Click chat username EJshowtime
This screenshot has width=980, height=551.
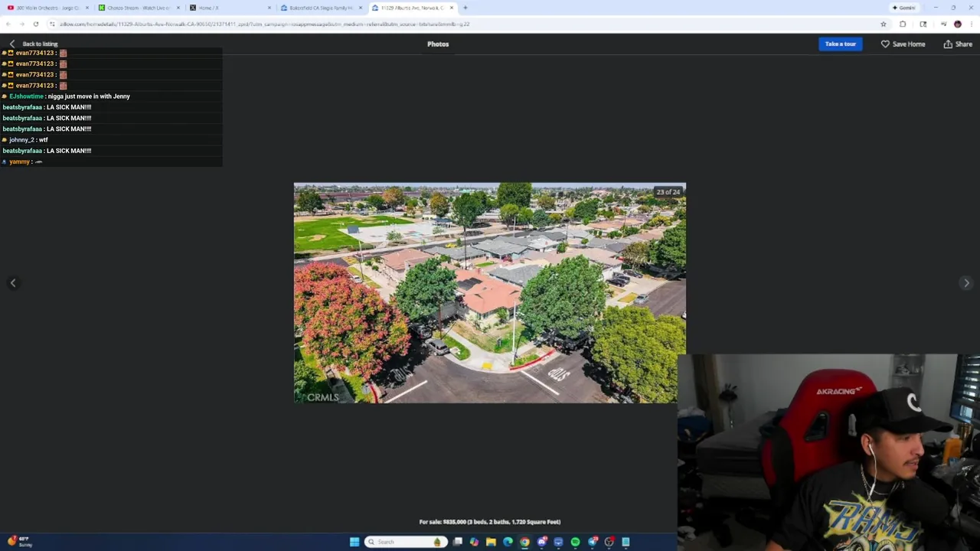click(x=26, y=96)
